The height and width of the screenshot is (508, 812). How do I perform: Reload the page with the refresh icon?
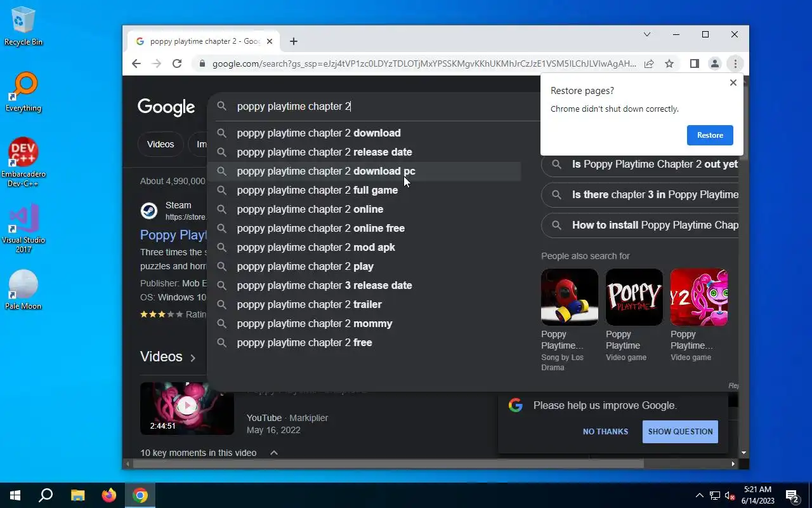click(x=177, y=63)
